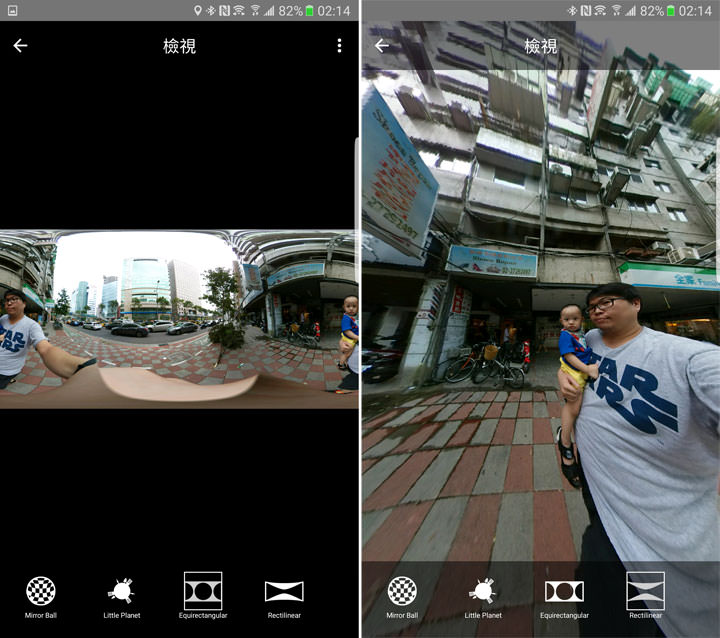The height and width of the screenshot is (638, 720).
Task: Switch to Equirectangular icon on the right screen
Action: click(565, 591)
